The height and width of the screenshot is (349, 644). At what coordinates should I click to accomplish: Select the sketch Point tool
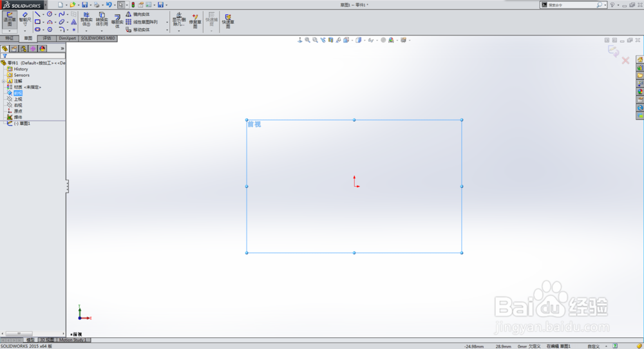point(73,30)
